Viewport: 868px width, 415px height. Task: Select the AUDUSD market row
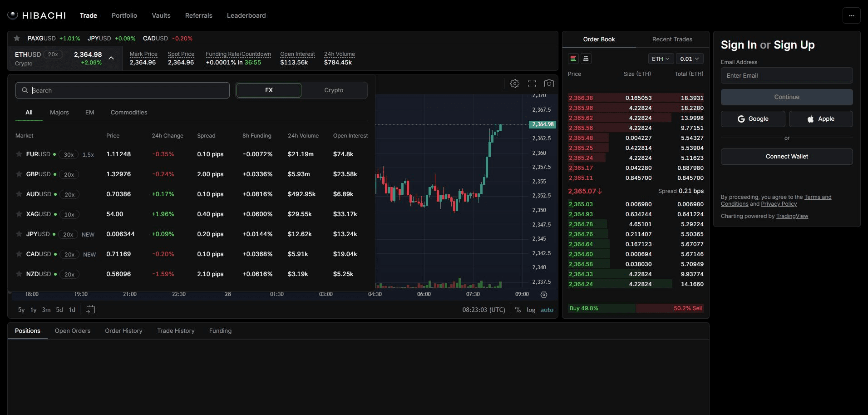192,194
